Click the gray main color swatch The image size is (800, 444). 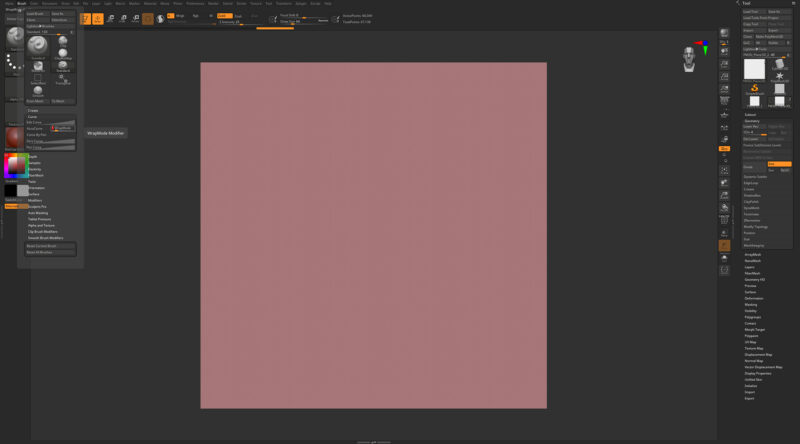pyautogui.click(x=22, y=190)
